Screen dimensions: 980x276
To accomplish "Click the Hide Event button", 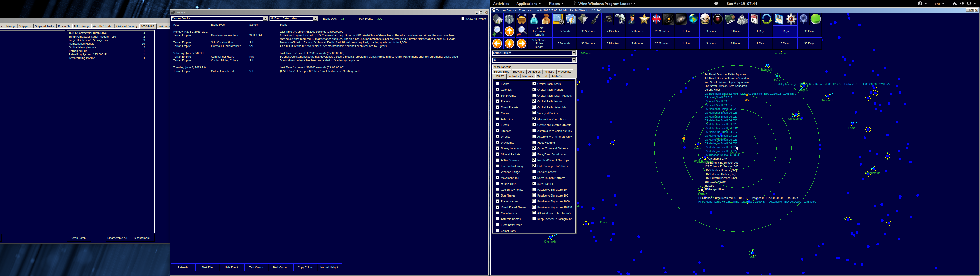I will click(x=231, y=267).
